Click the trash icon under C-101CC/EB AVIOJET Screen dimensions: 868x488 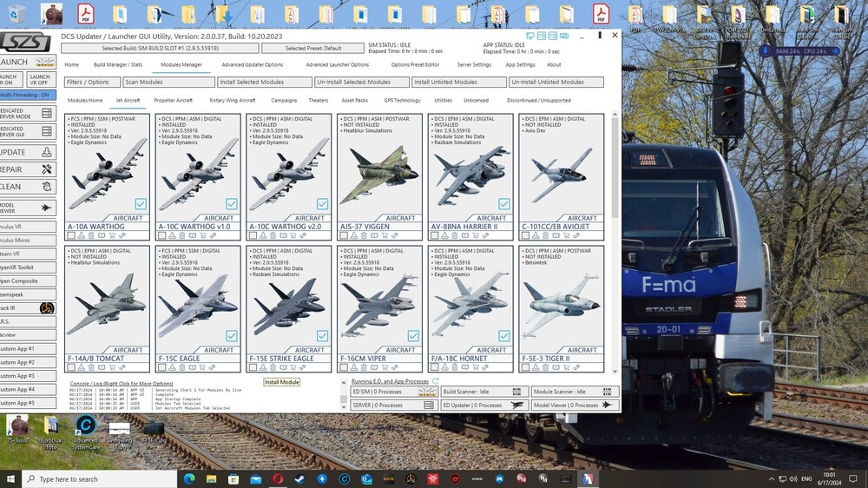pyautogui.click(x=546, y=235)
